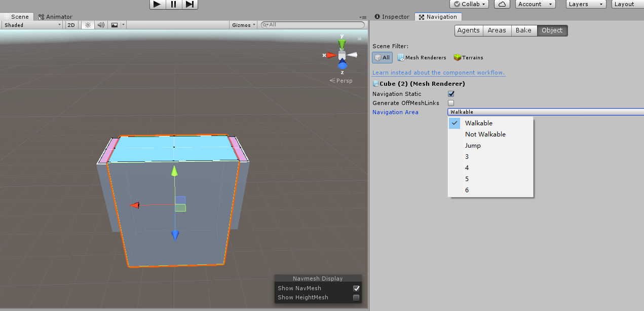Open component workflow learn link

pos(439,73)
